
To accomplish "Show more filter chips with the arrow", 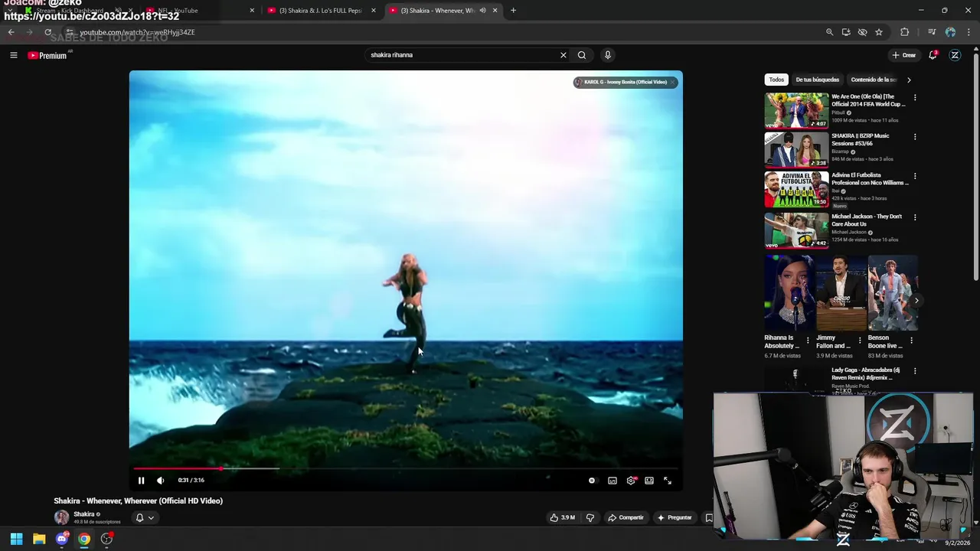I will 909,80.
